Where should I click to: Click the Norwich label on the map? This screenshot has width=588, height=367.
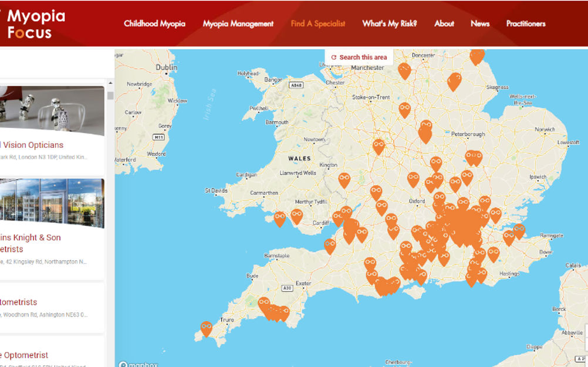[x=545, y=129]
